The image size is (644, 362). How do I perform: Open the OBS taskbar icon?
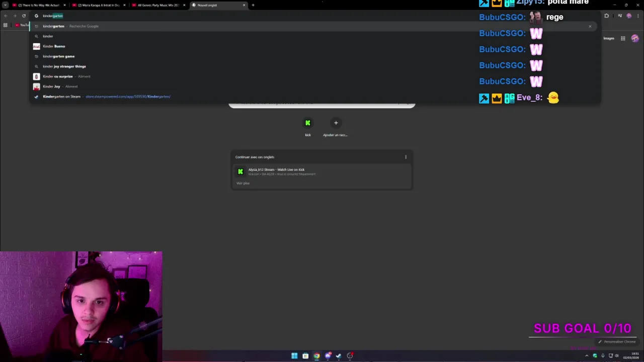[x=350, y=356]
